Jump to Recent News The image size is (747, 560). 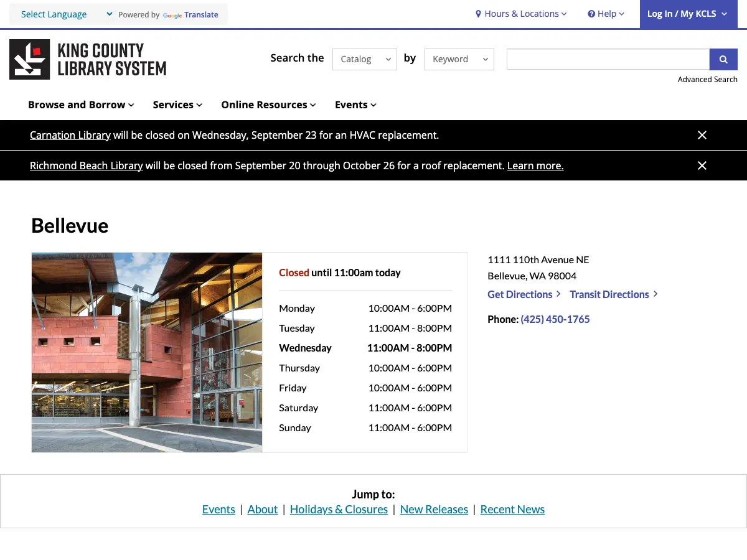(512, 509)
